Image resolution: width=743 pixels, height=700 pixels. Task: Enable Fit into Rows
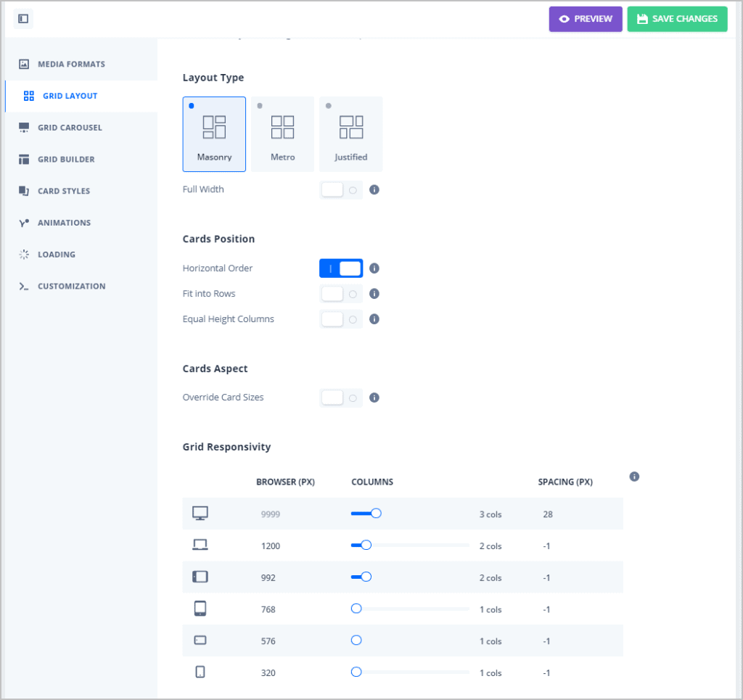tap(340, 293)
